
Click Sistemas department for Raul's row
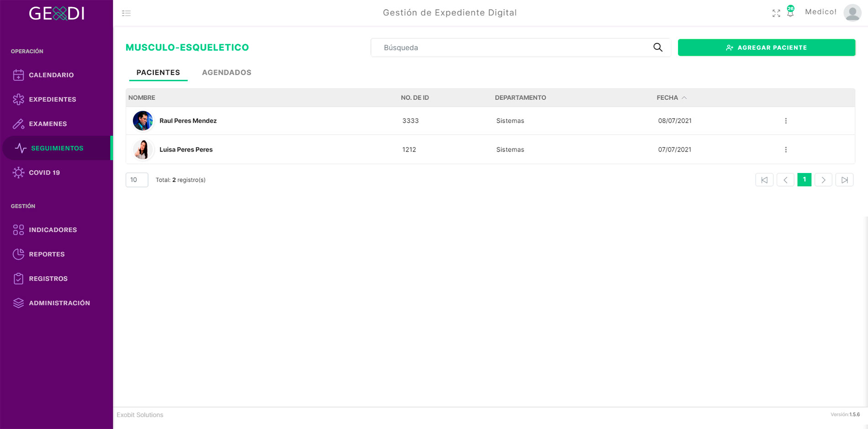coord(510,121)
